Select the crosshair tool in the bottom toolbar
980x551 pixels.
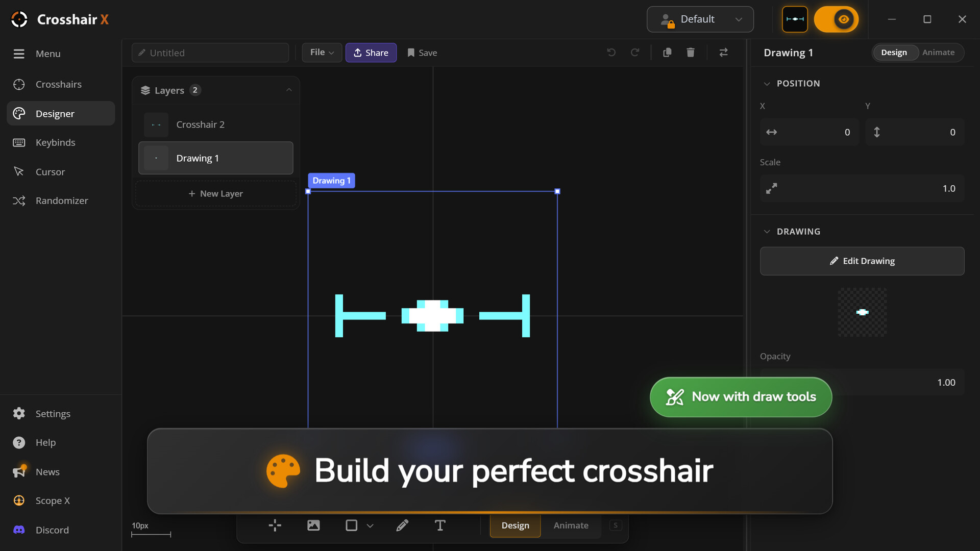coord(275,525)
